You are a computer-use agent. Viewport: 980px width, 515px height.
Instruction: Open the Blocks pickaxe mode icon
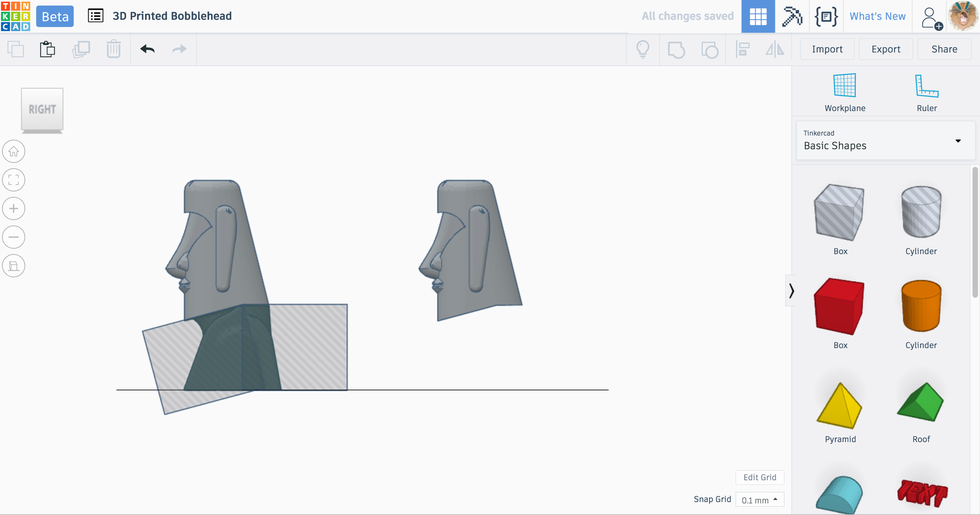tap(792, 16)
